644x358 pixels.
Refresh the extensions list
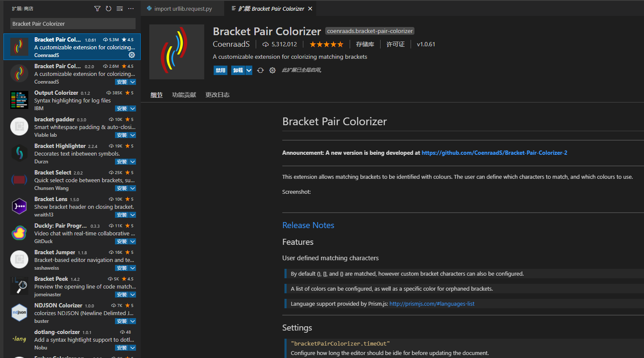(x=109, y=9)
